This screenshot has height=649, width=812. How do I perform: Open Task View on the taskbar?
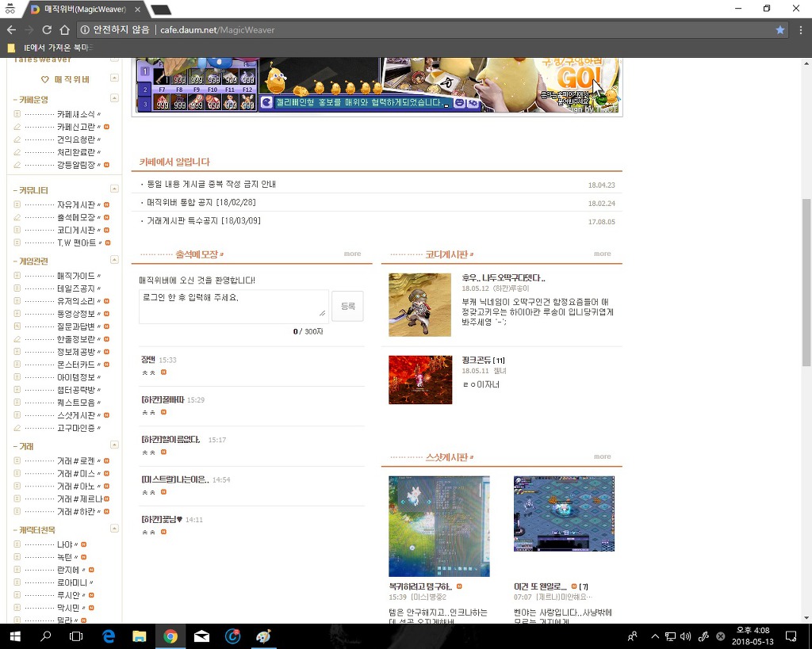coord(76,636)
